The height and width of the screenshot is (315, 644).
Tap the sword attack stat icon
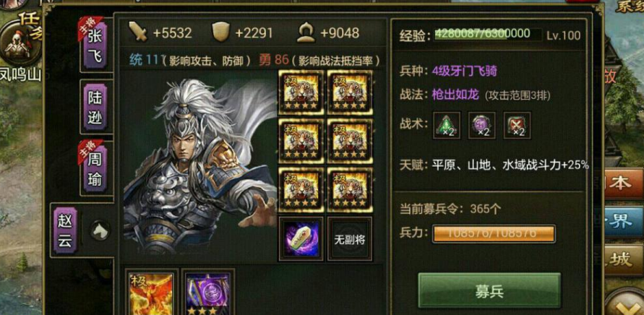point(139,32)
